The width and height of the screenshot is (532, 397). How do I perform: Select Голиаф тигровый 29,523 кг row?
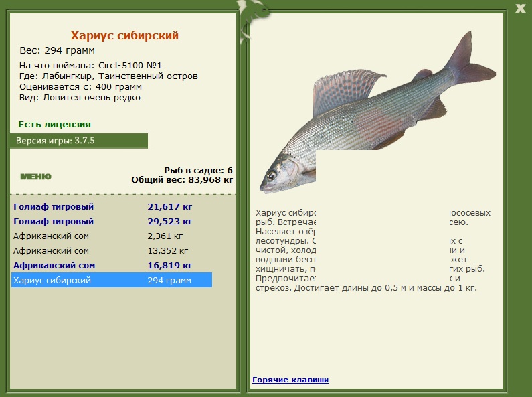[x=112, y=221]
